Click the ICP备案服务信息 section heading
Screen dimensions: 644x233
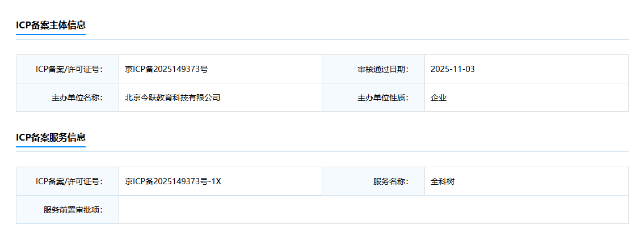click(x=50, y=137)
